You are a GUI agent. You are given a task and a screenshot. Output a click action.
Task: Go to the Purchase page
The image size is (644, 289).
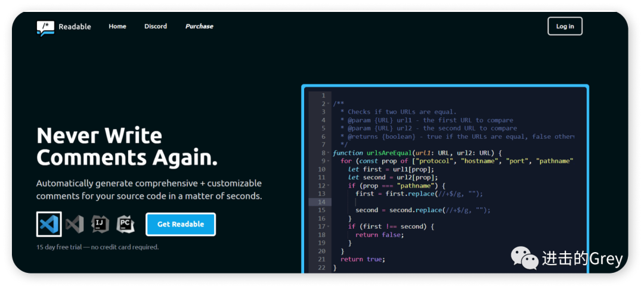[x=199, y=26]
